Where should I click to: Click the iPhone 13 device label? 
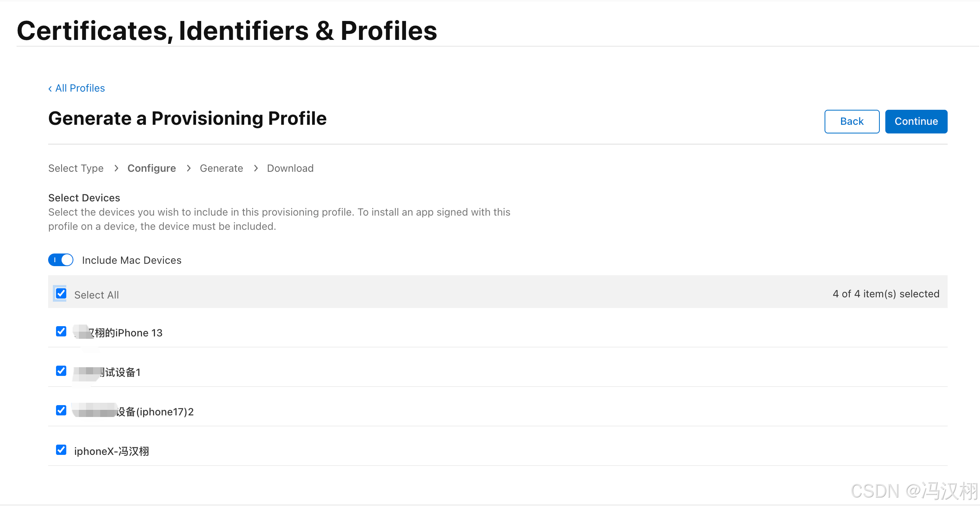coord(118,333)
